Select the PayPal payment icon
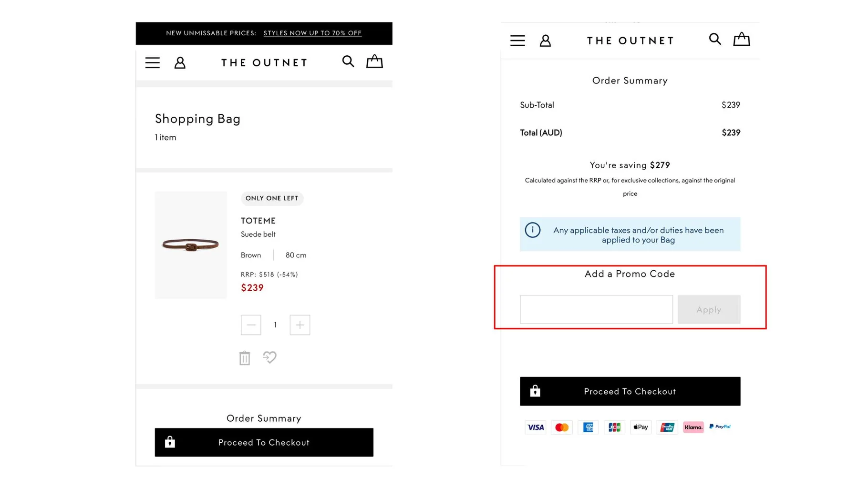This screenshot has height=488, width=868. (720, 427)
